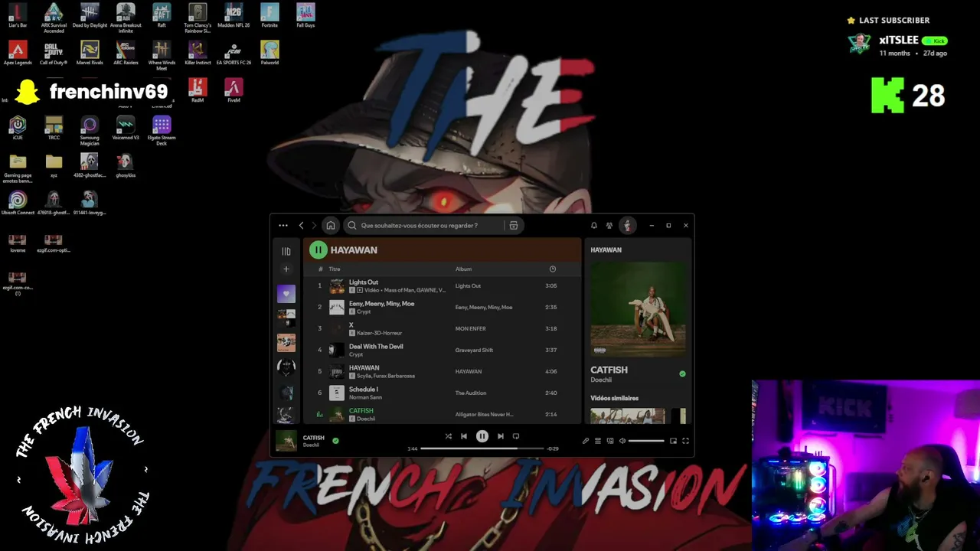Open artist Norman Sann link
The width and height of the screenshot is (980, 551).
(365, 398)
